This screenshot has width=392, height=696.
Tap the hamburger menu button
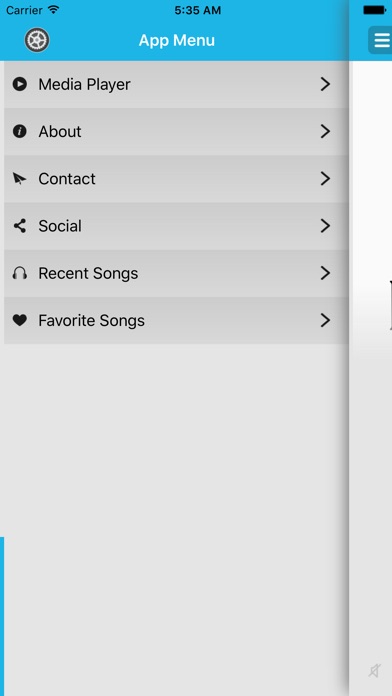(381, 40)
